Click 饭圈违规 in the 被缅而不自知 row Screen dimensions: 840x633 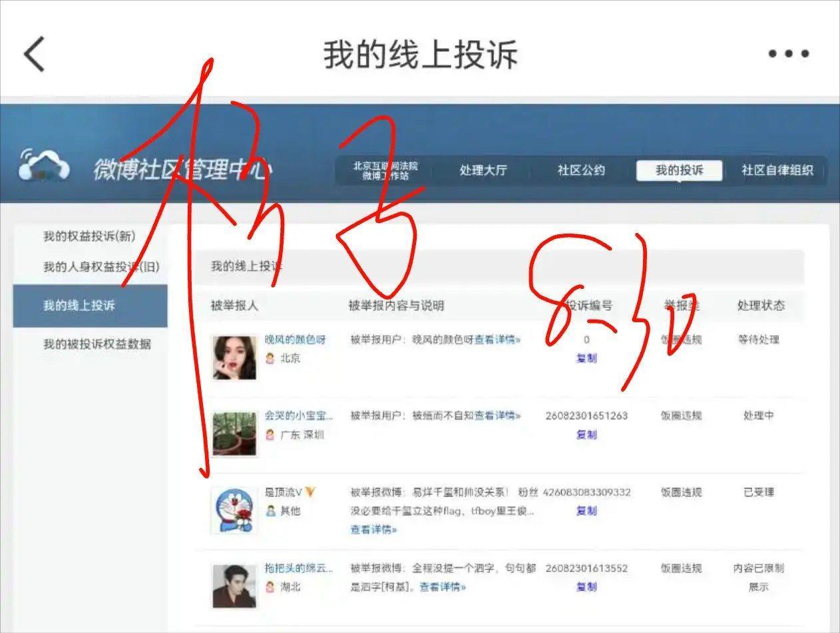tap(681, 416)
